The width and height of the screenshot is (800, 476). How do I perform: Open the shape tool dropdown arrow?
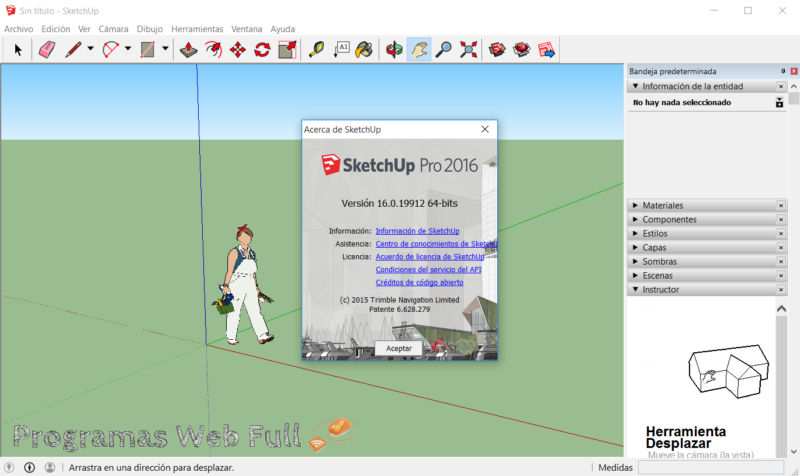[x=165, y=49]
